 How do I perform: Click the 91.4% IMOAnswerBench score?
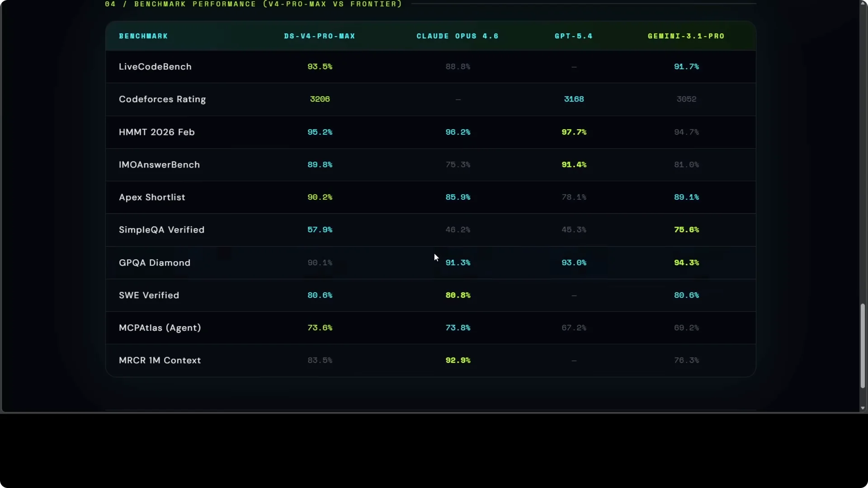[x=574, y=164]
